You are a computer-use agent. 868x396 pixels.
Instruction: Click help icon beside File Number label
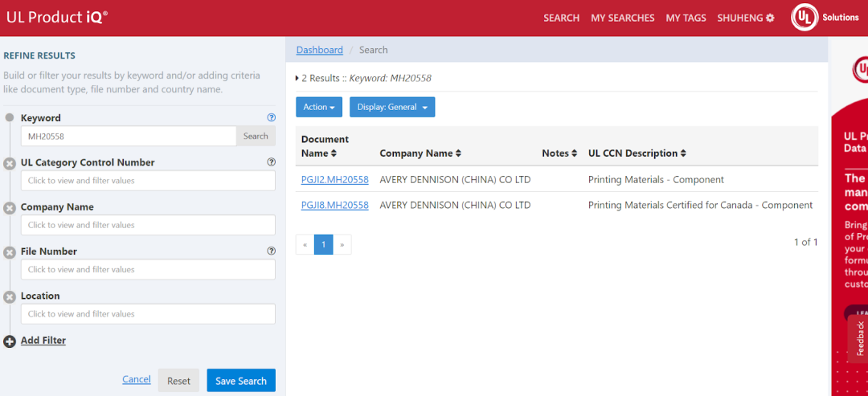[272, 251]
